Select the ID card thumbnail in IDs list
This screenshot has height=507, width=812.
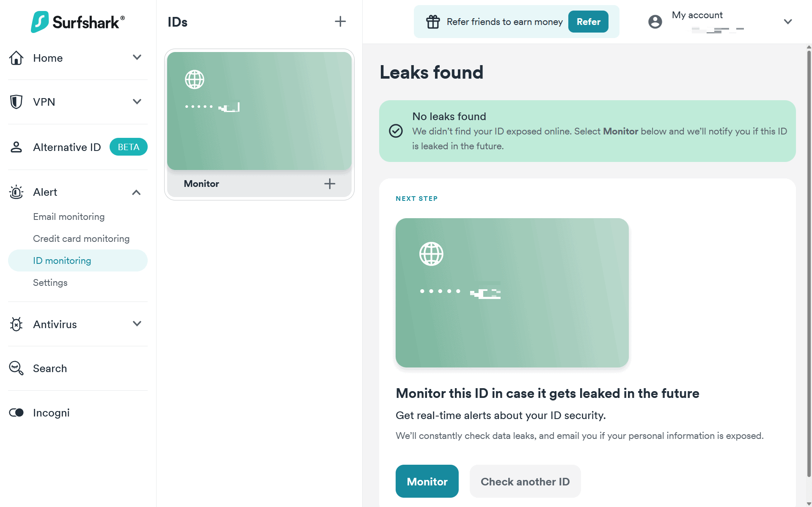coord(259,111)
